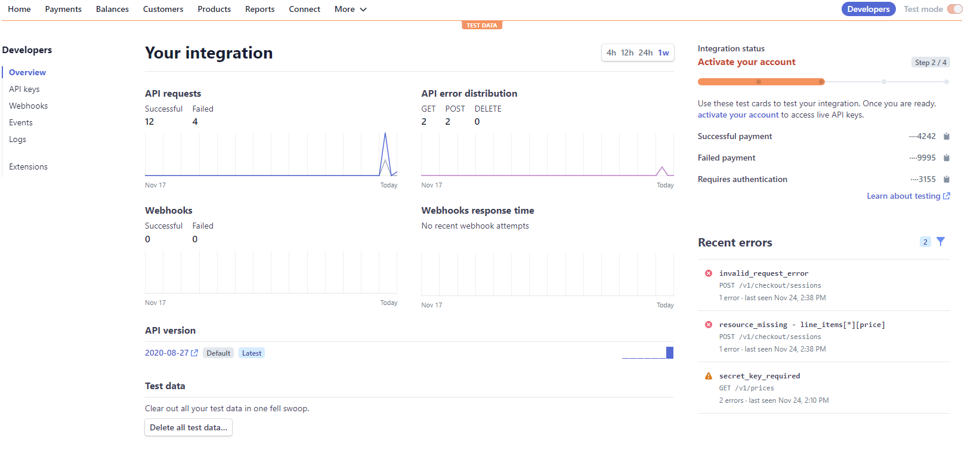The width and height of the screenshot is (980, 453).
Task: Toggle the Test mode switch
Action: tap(954, 9)
